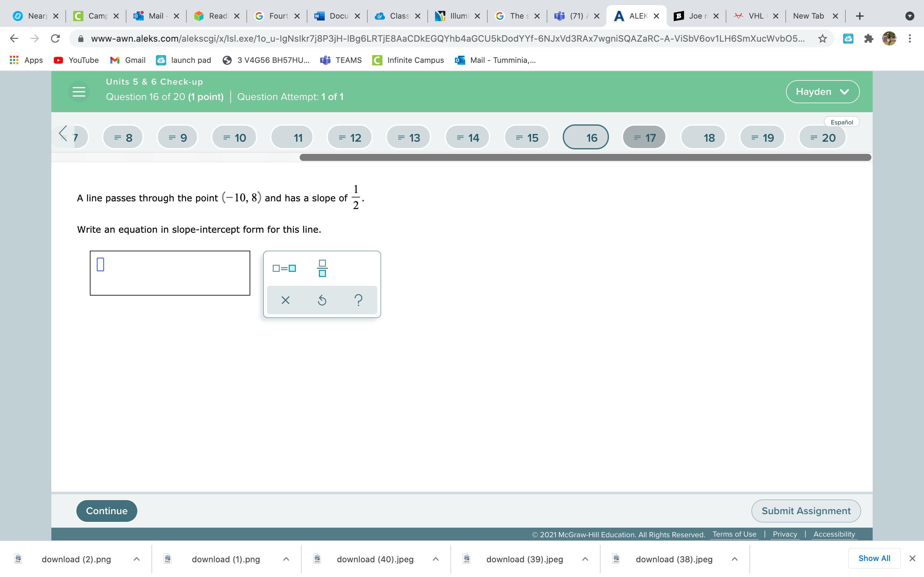Insert the equation template symbol

click(284, 268)
